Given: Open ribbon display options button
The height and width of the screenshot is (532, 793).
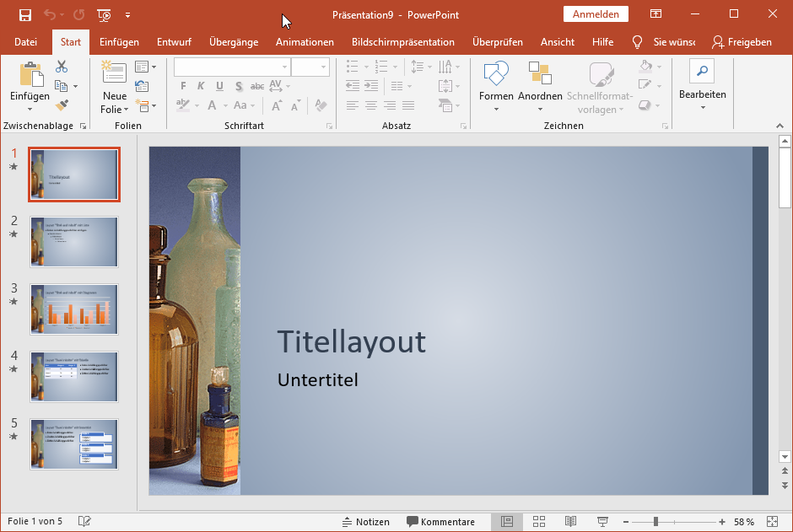Looking at the screenshot, I should coord(655,14).
